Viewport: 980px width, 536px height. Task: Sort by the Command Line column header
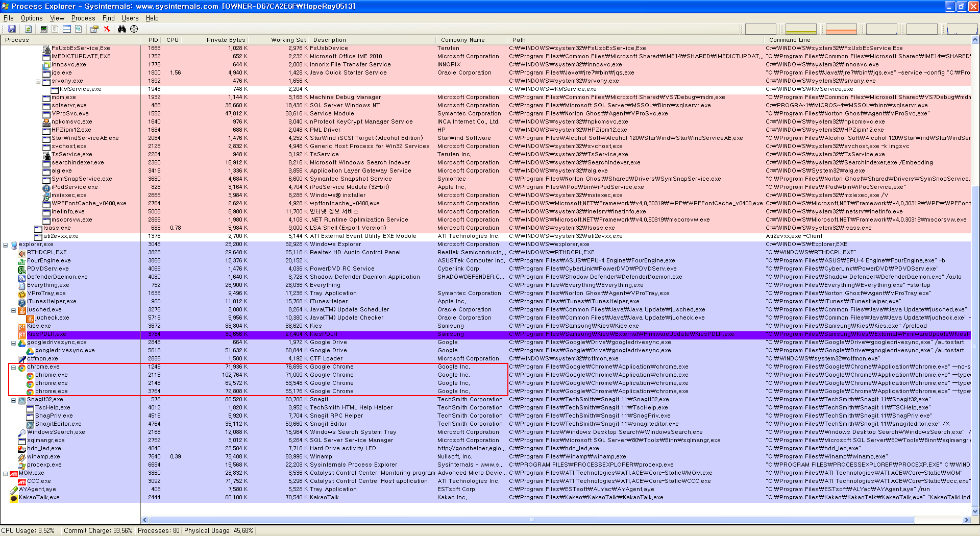click(x=868, y=40)
